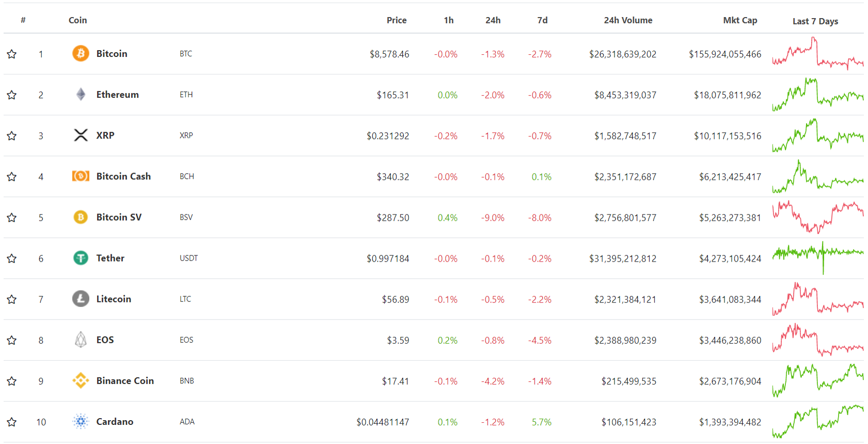Open the Bitcoin Cash name link
The height and width of the screenshot is (444, 868).
[x=123, y=176]
